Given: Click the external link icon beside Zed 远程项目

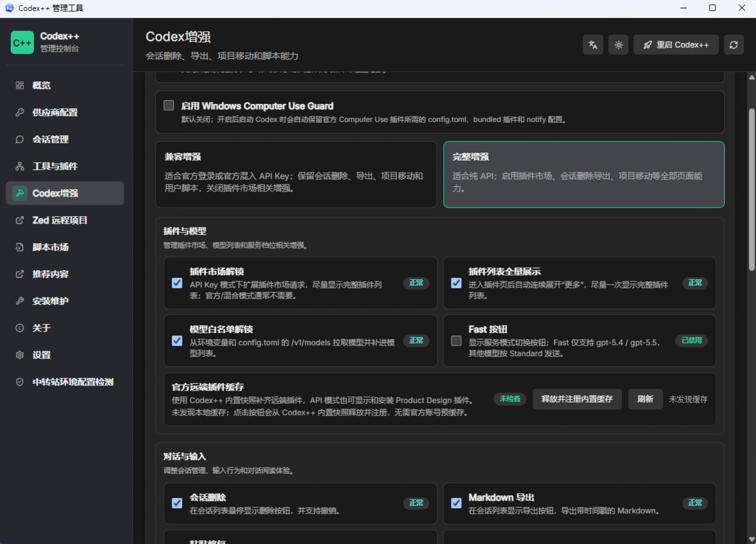Looking at the screenshot, I should coord(20,220).
